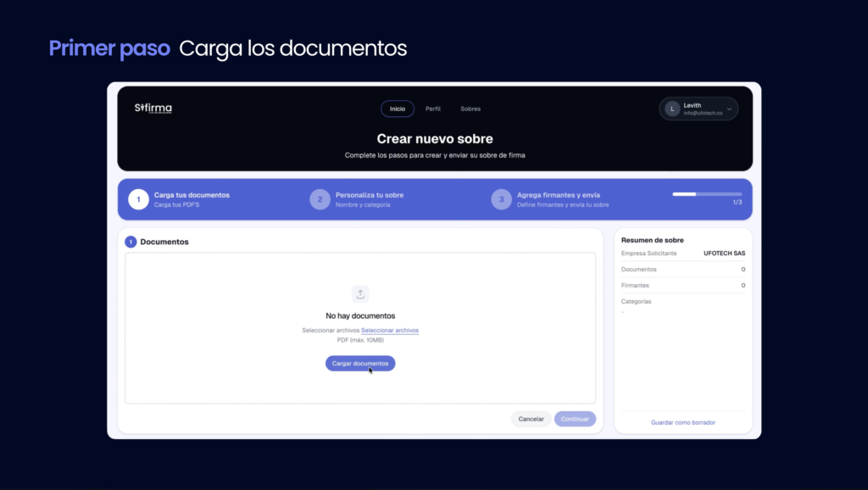
Task: Click the Carga tus documentos step label
Action: point(192,195)
